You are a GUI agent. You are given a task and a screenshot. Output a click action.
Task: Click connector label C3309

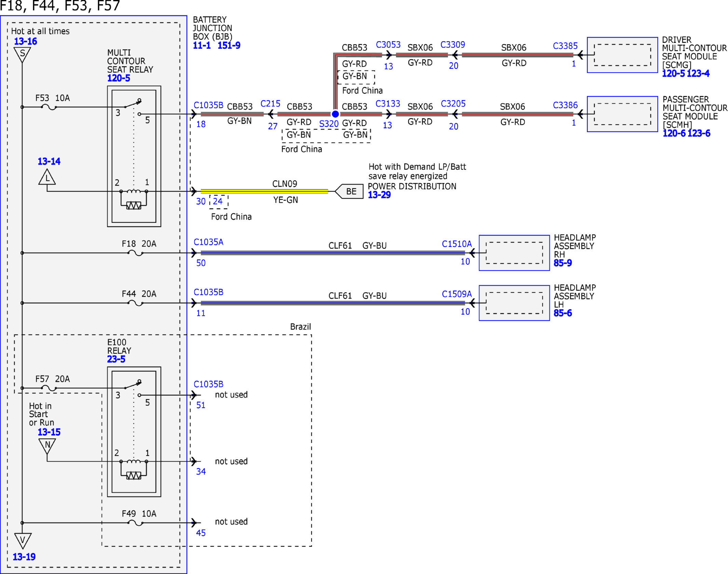(453, 44)
